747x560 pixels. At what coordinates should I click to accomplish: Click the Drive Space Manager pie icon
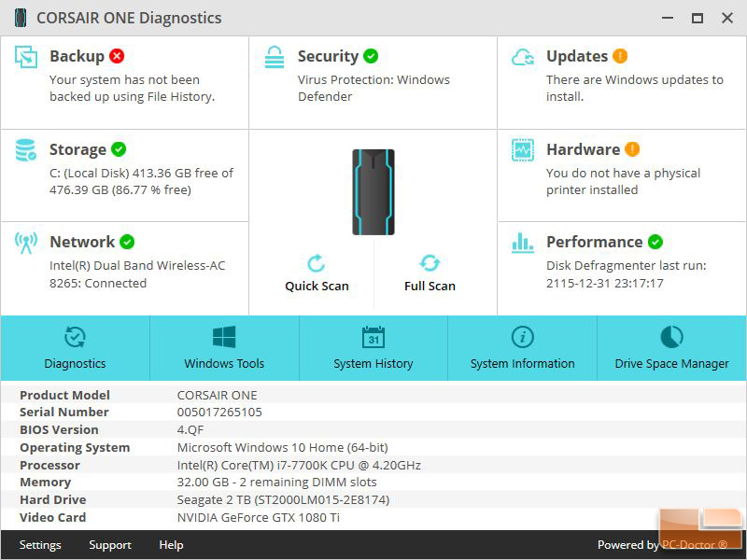pos(671,337)
